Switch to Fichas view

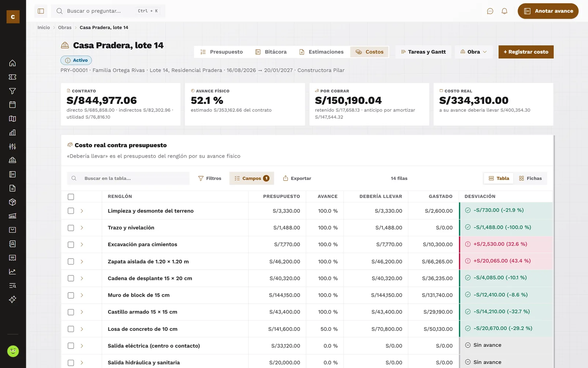[x=530, y=178]
